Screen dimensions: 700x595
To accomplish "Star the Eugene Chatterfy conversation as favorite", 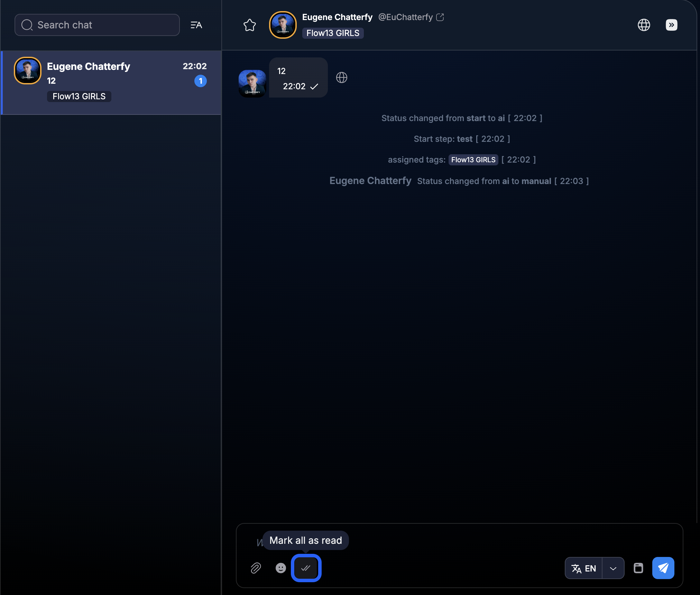I will 249,25.
